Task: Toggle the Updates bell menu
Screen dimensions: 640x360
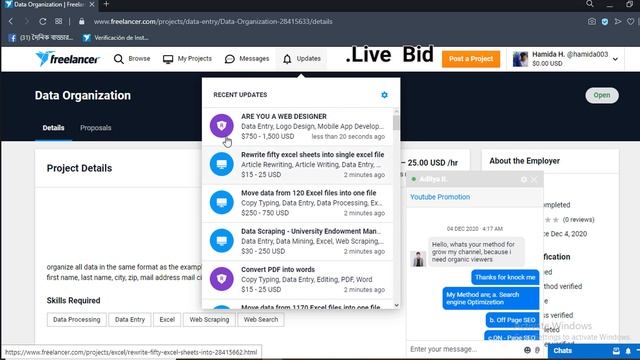Action: click(x=302, y=59)
